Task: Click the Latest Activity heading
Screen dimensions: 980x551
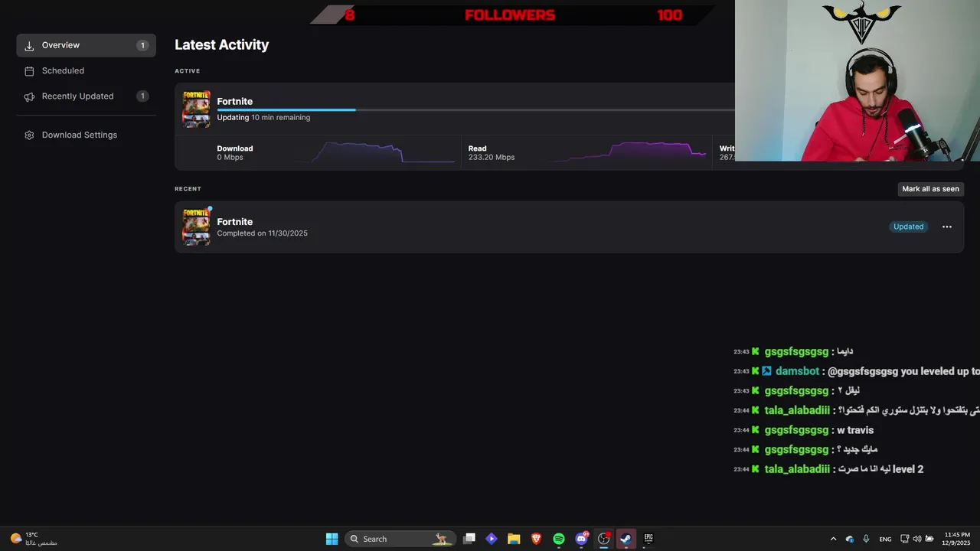Action: click(x=221, y=45)
